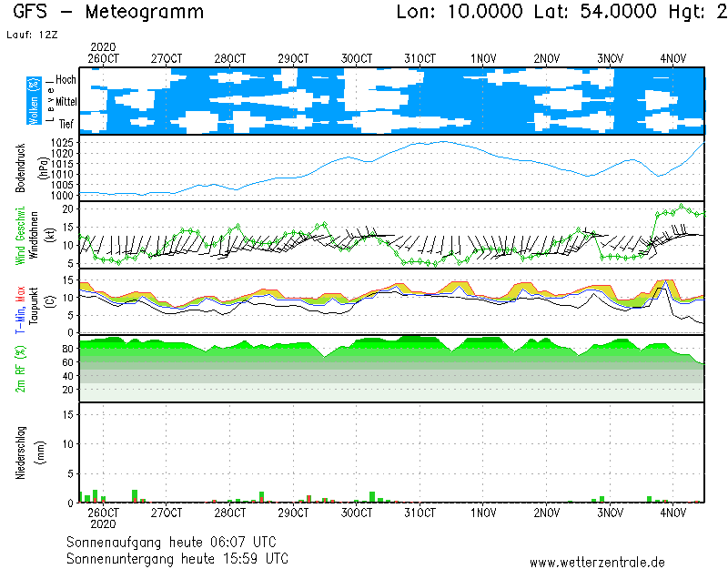Select the 4NOV marker on top date axis
The width and height of the screenshot is (728, 569).
(x=673, y=58)
